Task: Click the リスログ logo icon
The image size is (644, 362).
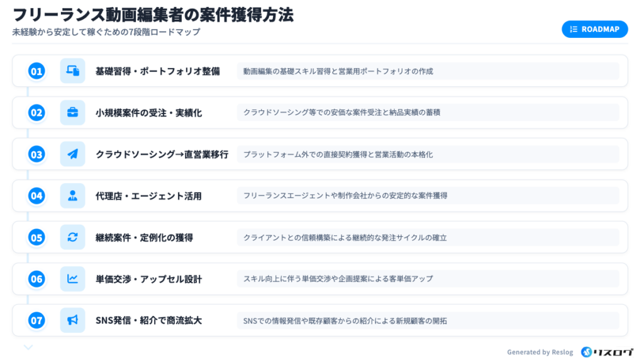Action: pos(587,352)
